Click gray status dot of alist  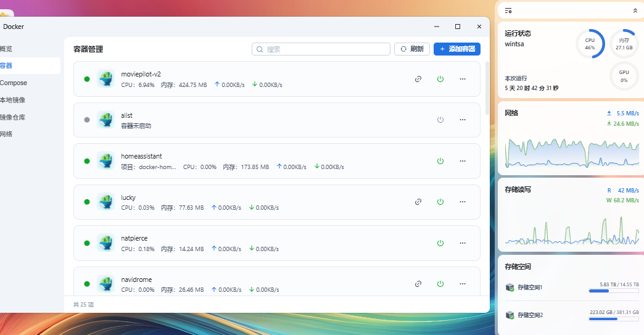[x=86, y=120]
